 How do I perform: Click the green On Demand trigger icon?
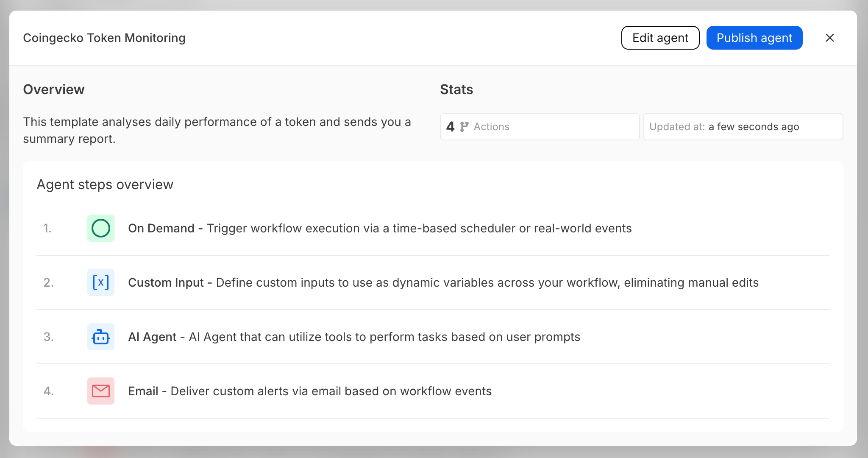[101, 228]
